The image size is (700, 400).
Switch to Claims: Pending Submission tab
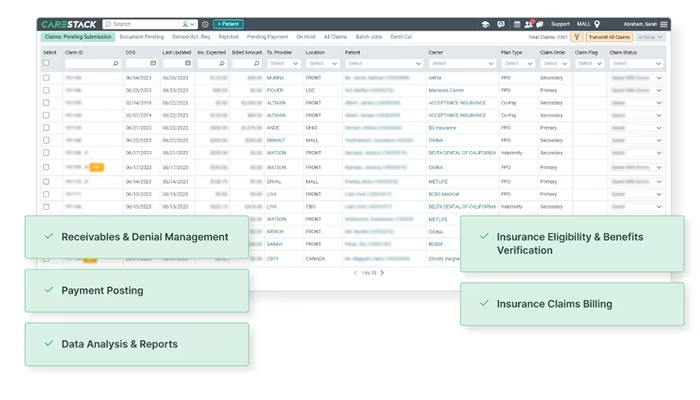(78, 37)
